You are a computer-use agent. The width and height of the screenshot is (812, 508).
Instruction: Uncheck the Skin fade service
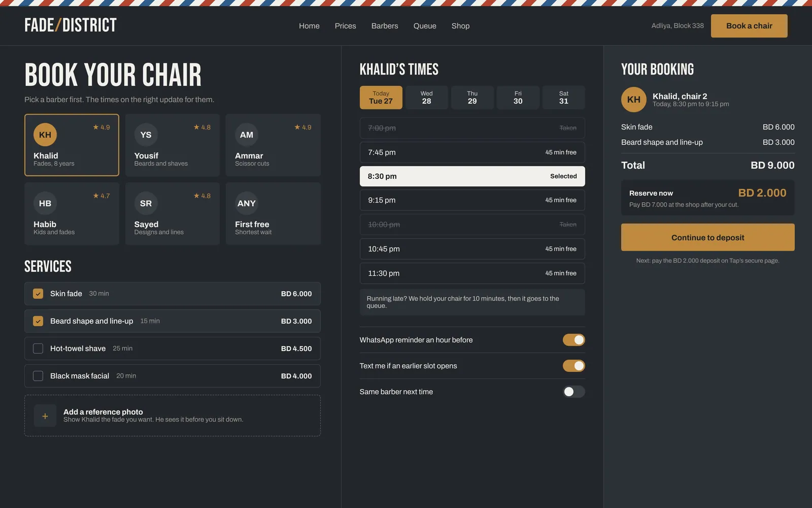(38, 294)
